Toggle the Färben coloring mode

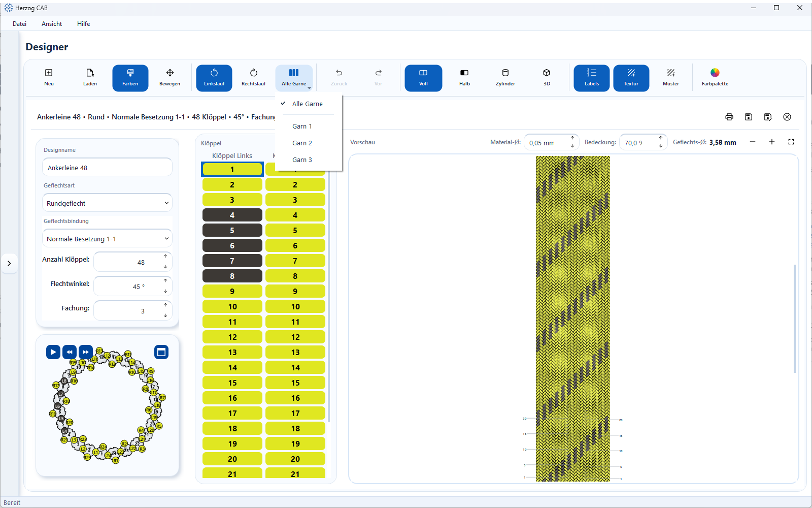point(130,78)
